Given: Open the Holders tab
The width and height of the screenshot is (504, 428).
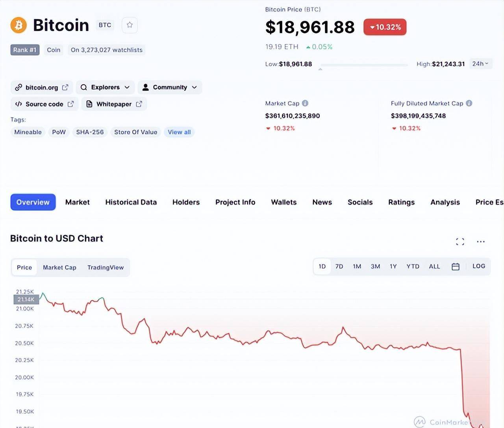Looking at the screenshot, I should 186,202.
